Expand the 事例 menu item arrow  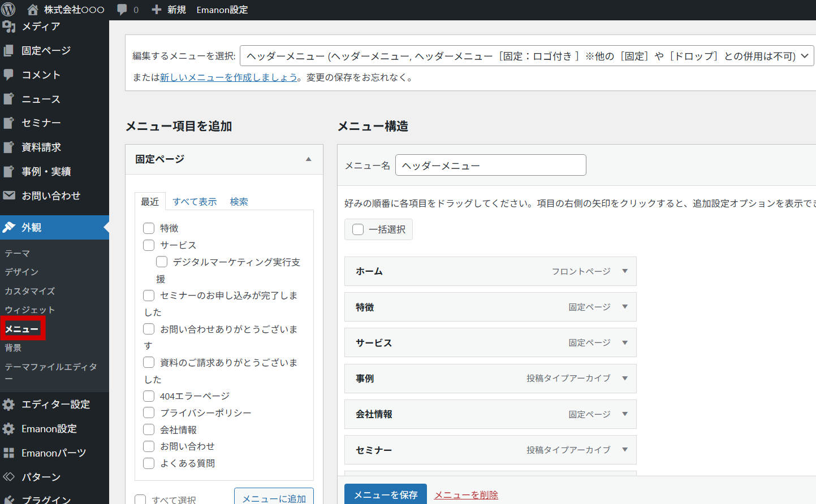[625, 378]
